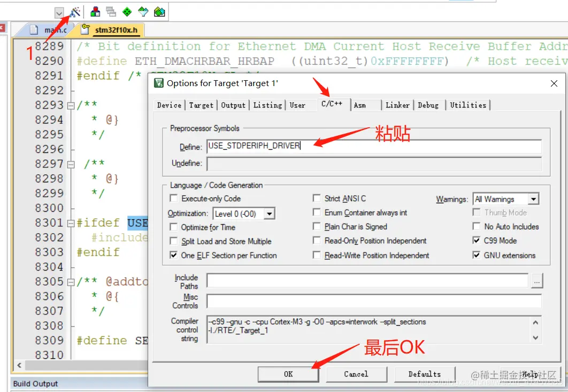The image size is (568, 392).
Task: Collapse the #ifdef fold at line 8301
Action: point(71,223)
